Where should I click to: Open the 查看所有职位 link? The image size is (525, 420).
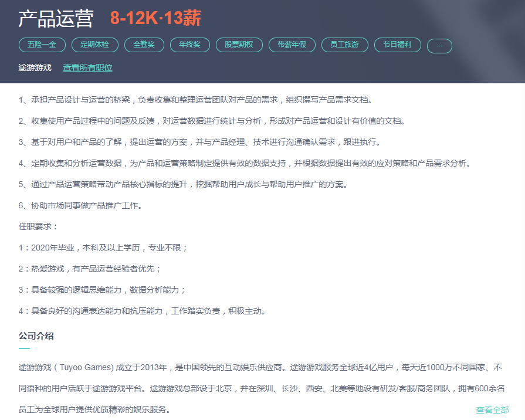point(87,67)
